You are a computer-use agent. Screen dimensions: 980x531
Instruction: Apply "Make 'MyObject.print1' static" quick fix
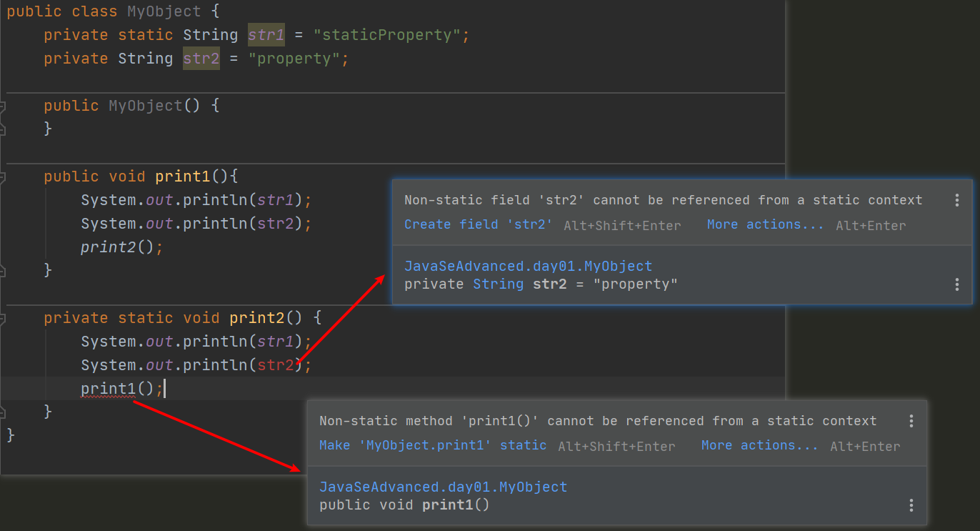pyautogui.click(x=432, y=445)
